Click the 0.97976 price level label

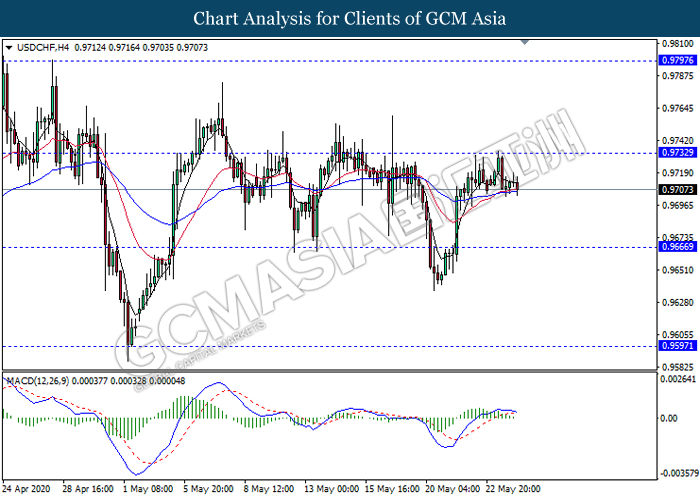(677, 60)
